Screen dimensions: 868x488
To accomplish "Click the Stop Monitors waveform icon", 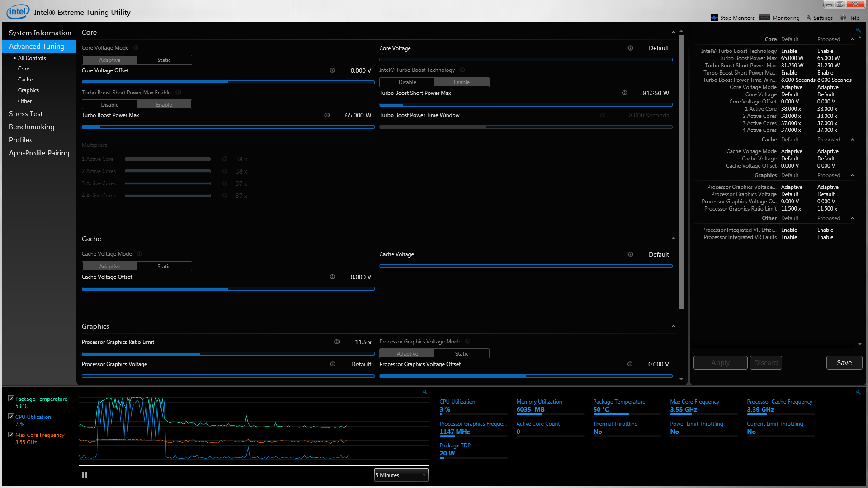I will click(x=714, y=18).
